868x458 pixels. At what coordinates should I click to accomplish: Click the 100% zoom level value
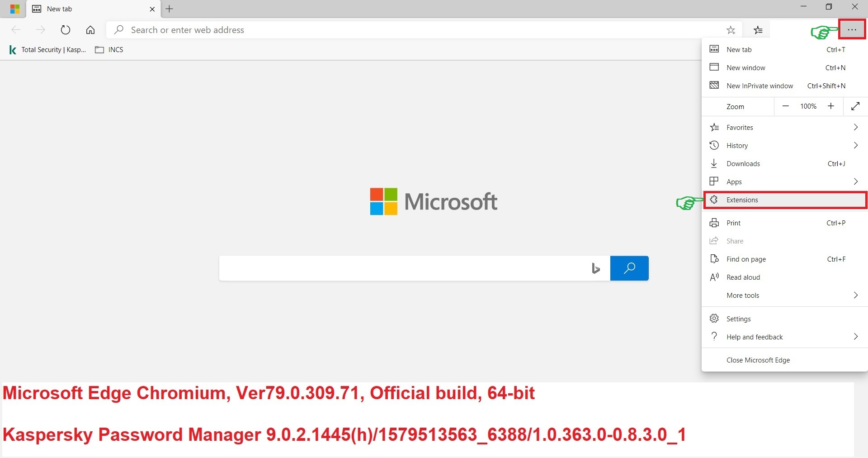click(x=808, y=106)
